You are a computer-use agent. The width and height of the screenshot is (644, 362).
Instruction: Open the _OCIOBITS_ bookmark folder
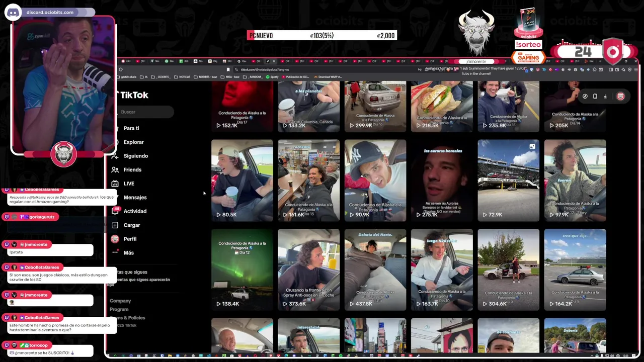pyautogui.click(x=162, y=77)
